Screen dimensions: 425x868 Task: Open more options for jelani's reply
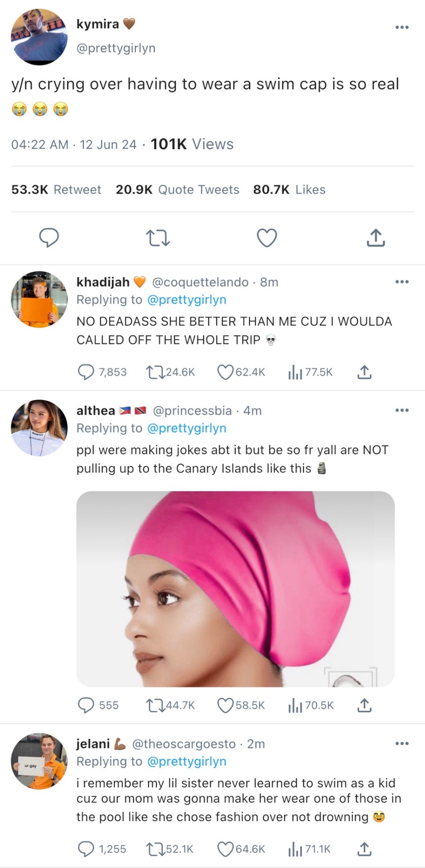pyautogui.click(x=402, y=743)
